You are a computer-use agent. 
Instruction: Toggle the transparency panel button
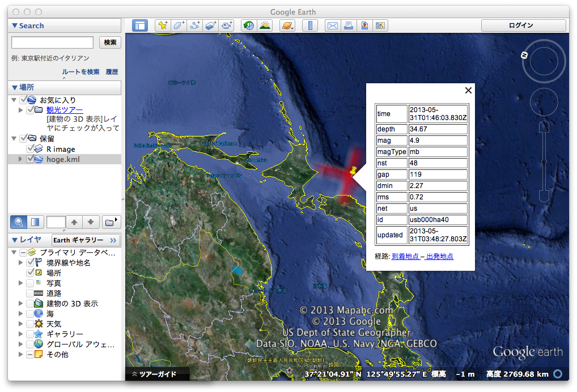(x=35, y=222)
